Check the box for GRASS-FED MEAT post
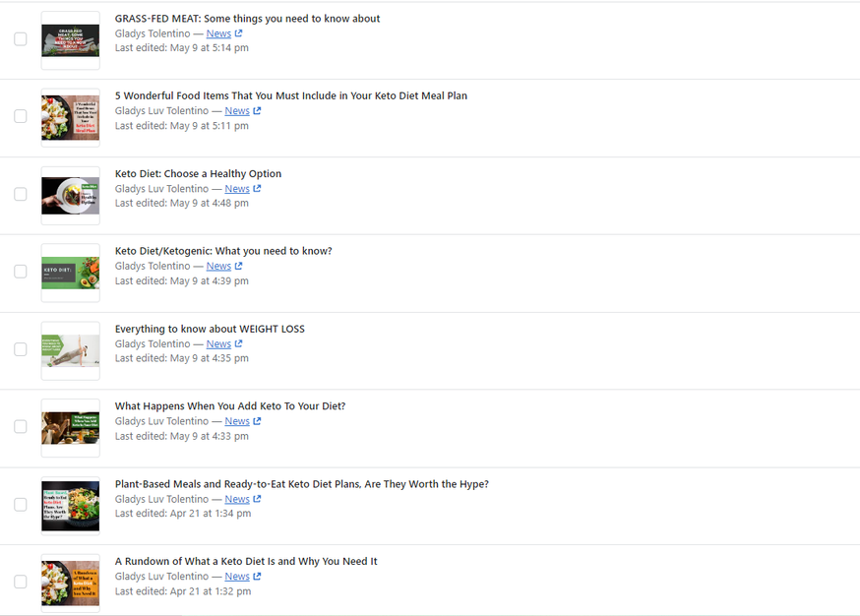Screen dimensions: 860x616 point(21,39)
